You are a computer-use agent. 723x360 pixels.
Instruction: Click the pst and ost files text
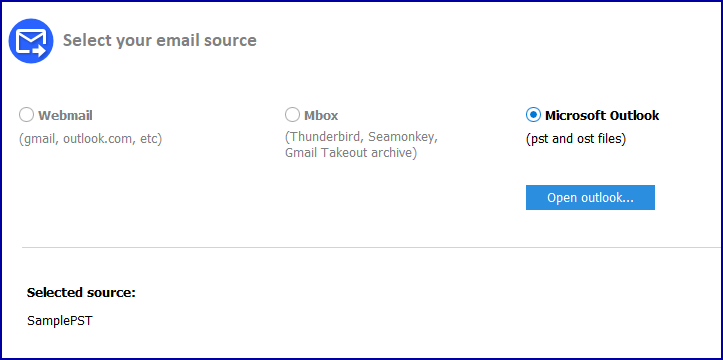(576, 139)
